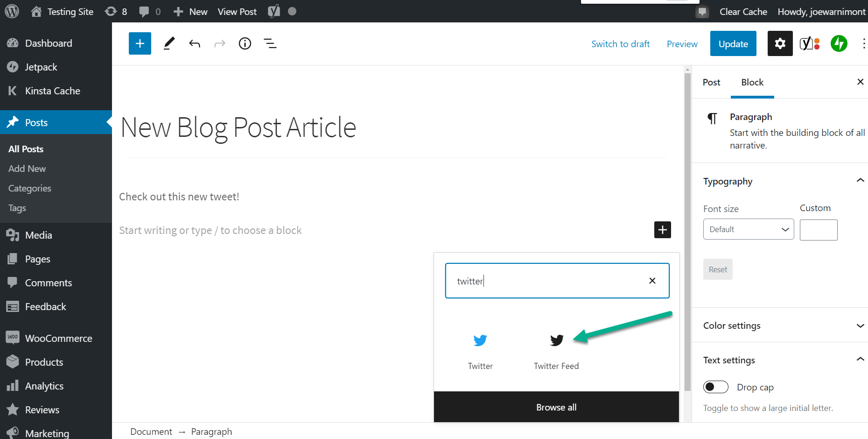Click the green Jetpack Boost icon
This screenshot has width=868, height=439.
click(x=839, y=43)
